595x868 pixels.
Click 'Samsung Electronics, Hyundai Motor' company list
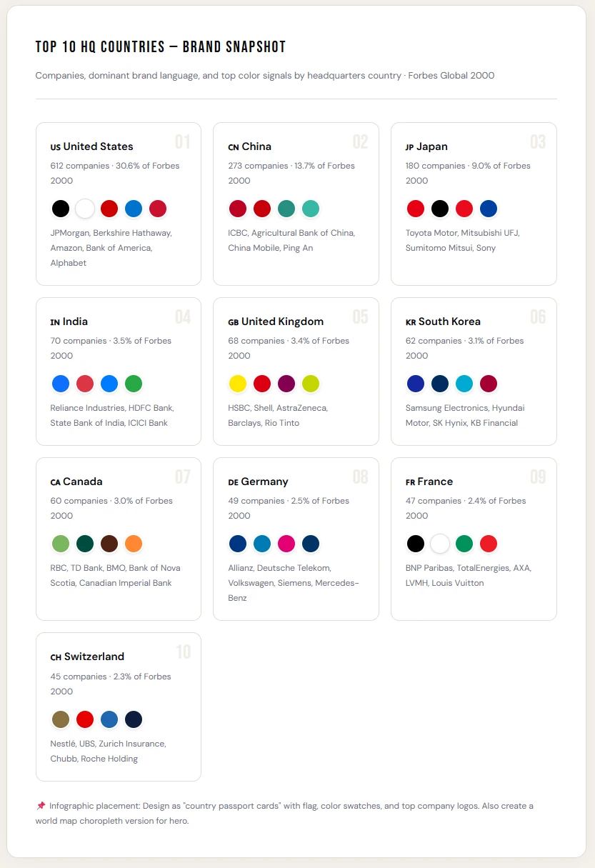point(465,416)
